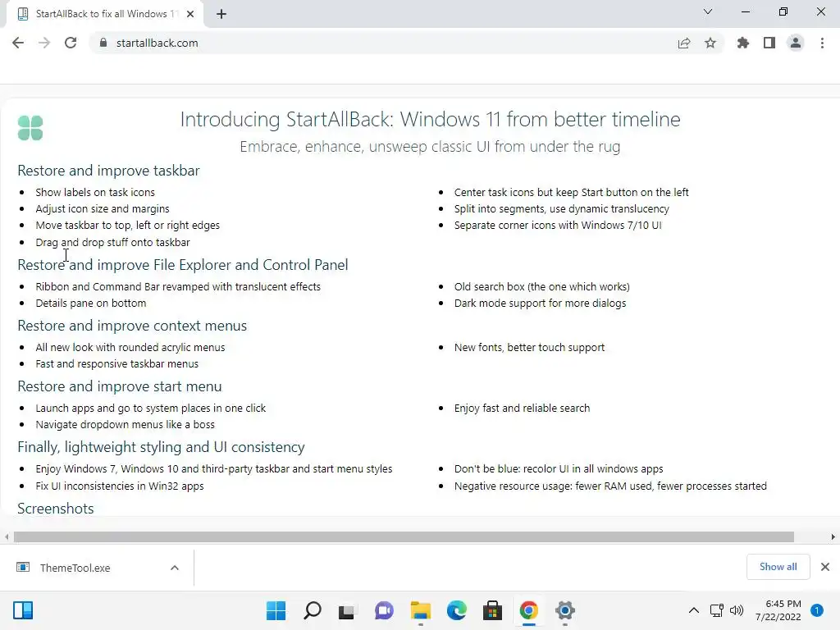Click 'Fix UI inconsistencies in Win32 apps'
The height and width of the screenshot is (630, 840).
pos(120,486)
